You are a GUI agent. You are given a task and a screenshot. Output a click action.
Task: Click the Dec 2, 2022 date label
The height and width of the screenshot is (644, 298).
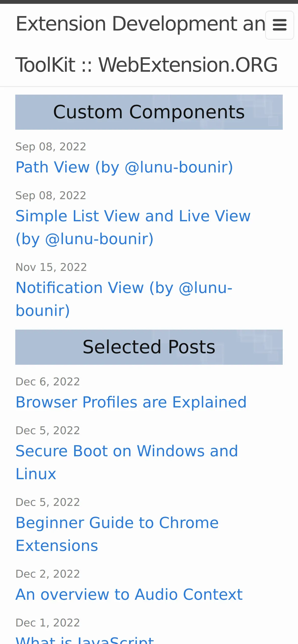(48, 574)
